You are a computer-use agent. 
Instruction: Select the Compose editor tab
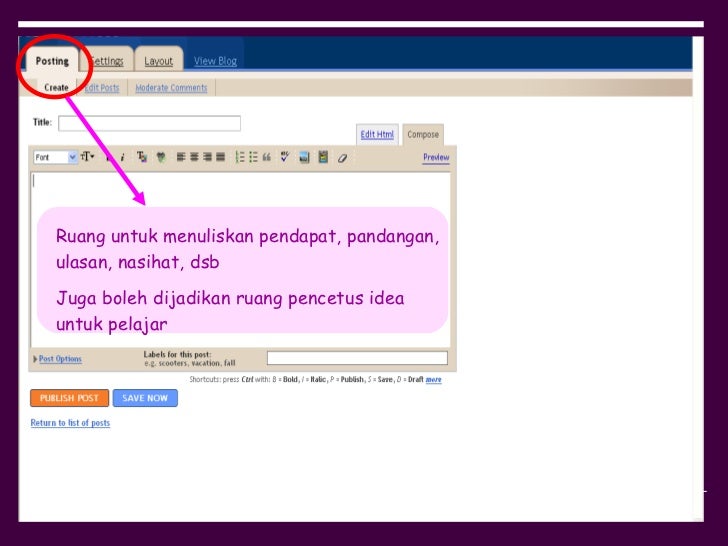(423, 135)
